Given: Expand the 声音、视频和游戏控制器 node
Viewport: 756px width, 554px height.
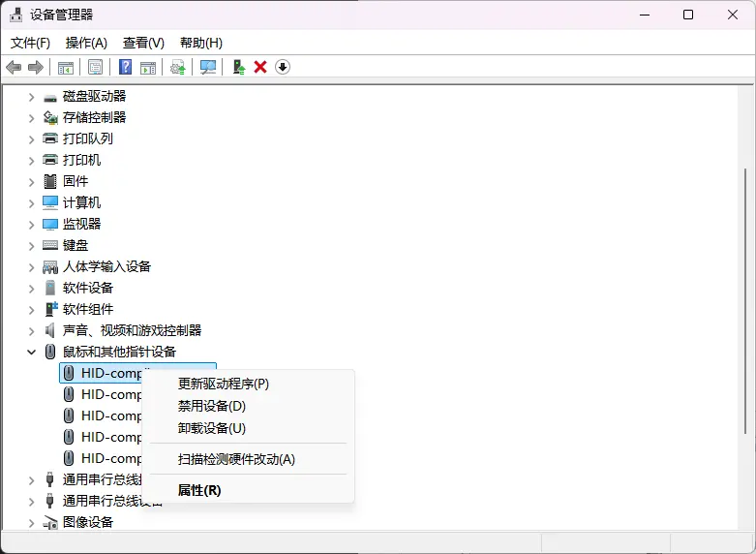Looking at the screenshot, I should click(31, 331).
